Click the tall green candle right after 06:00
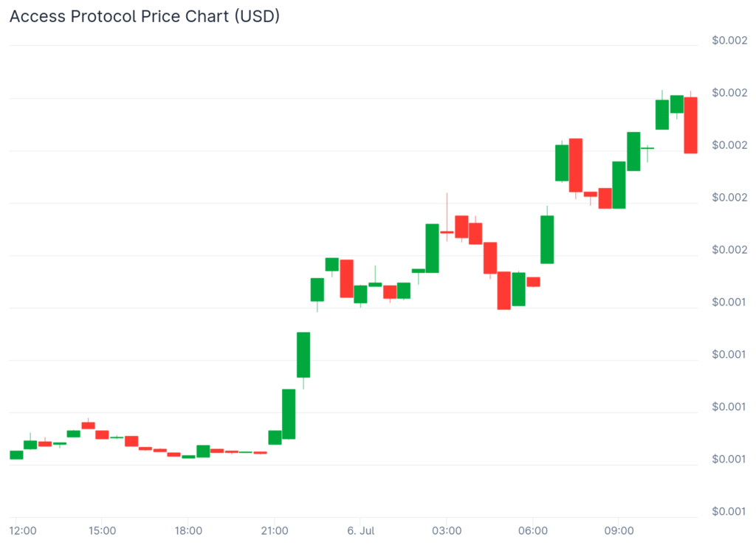The width and height of the screenshot is (756, 551). pyautogui.click(x=547, y=239)
